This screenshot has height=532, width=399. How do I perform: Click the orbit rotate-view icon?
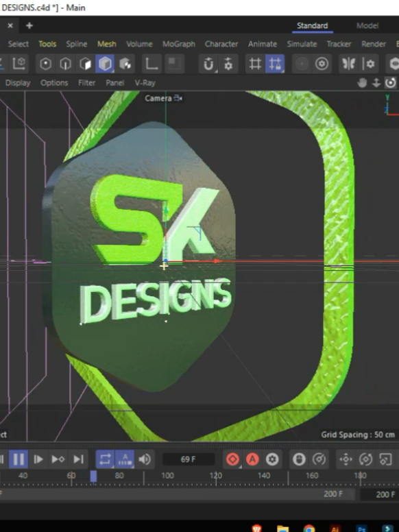click(x=391, y=83)
